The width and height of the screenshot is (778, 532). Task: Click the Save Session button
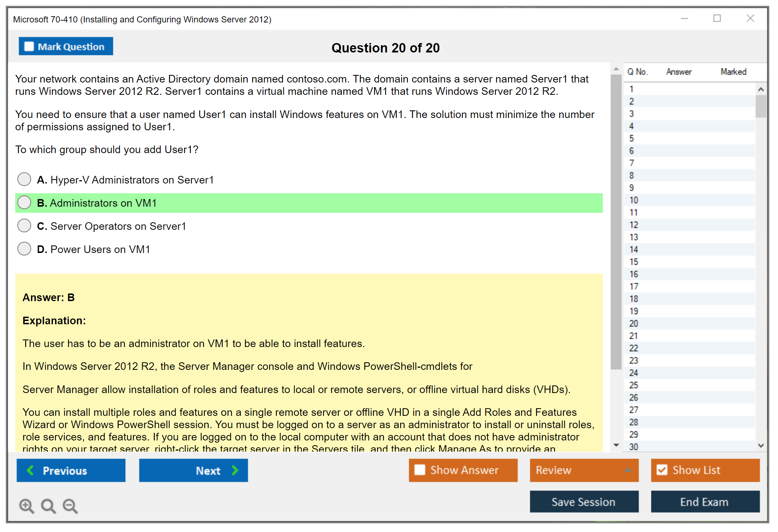[x=584, y=502]
